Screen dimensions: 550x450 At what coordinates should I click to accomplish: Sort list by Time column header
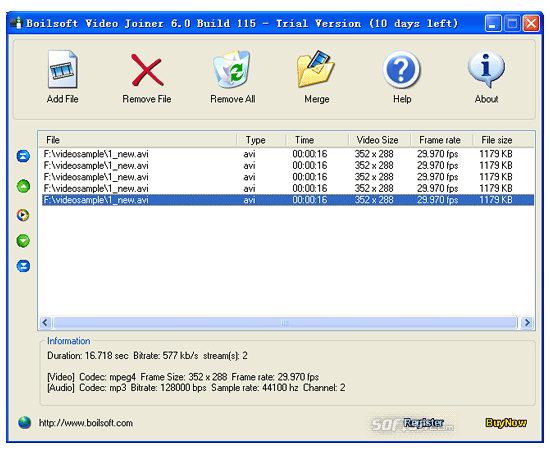click(x=317, y=140)
